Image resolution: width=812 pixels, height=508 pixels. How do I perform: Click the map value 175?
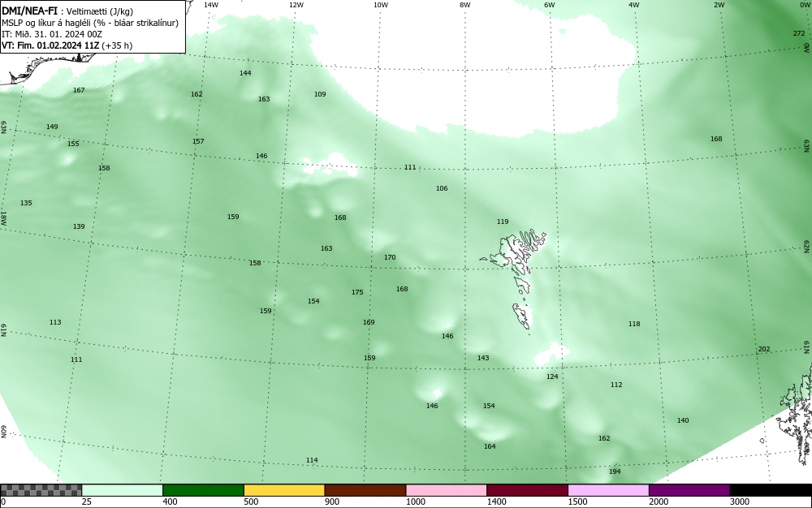point(357,292)
